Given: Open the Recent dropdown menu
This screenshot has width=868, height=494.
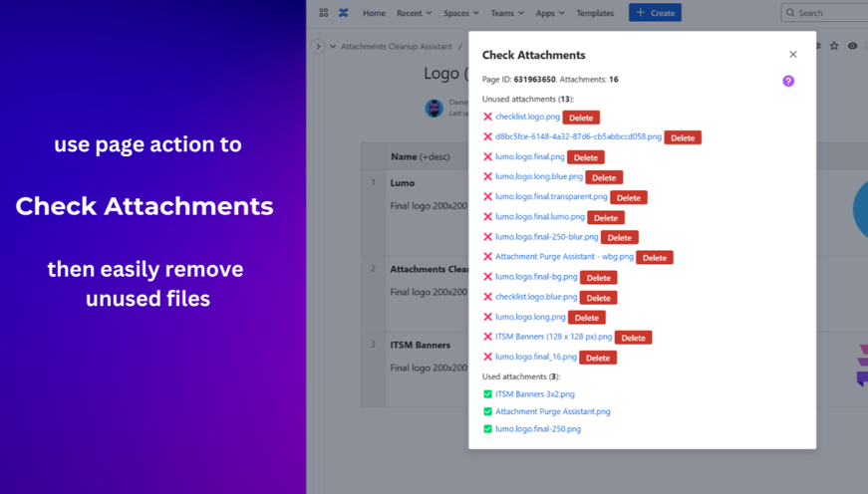Looking at the screenshot, I should pos(415,13).
